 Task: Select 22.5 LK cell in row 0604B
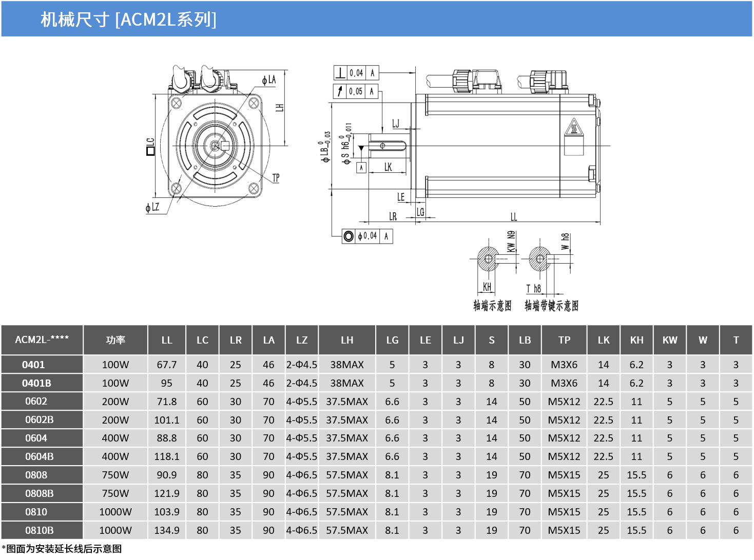click(x=604, y=456)
